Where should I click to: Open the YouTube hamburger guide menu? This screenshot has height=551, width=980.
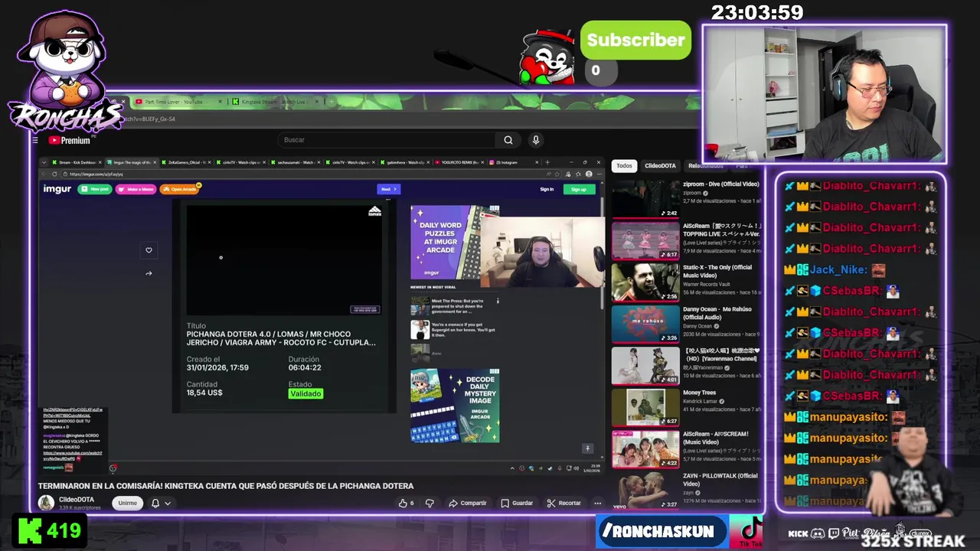tap(34, 140)
